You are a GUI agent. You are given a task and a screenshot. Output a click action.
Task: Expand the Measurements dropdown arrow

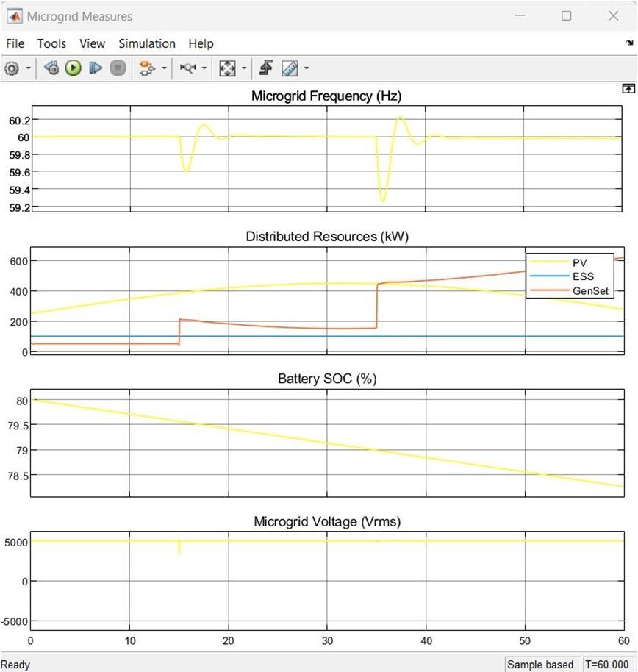307,68
